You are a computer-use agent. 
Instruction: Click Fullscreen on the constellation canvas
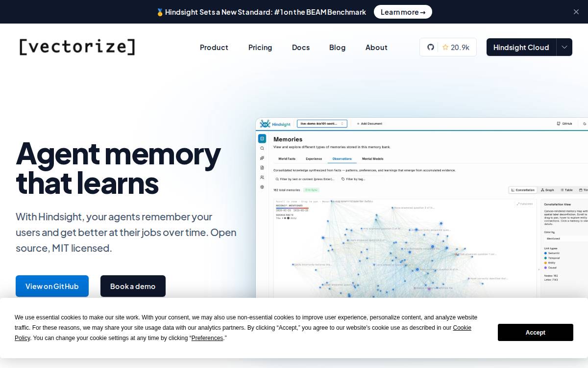click(524, 204)
